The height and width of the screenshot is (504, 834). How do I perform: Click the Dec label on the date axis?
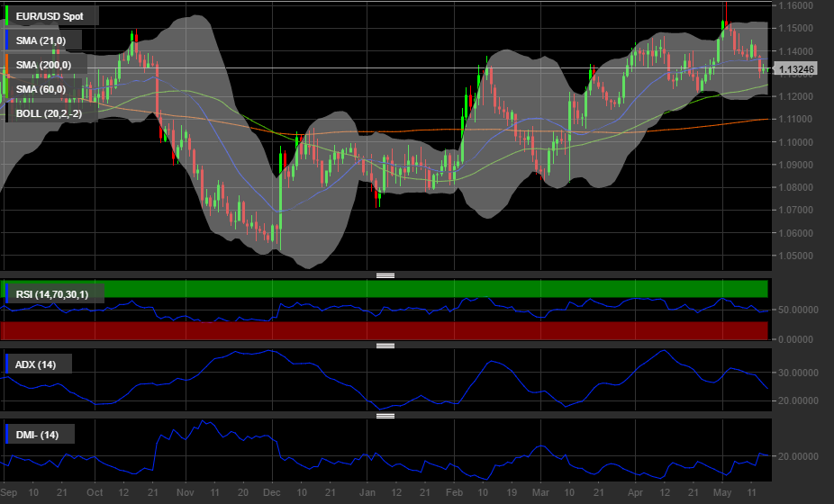[271, 493]
